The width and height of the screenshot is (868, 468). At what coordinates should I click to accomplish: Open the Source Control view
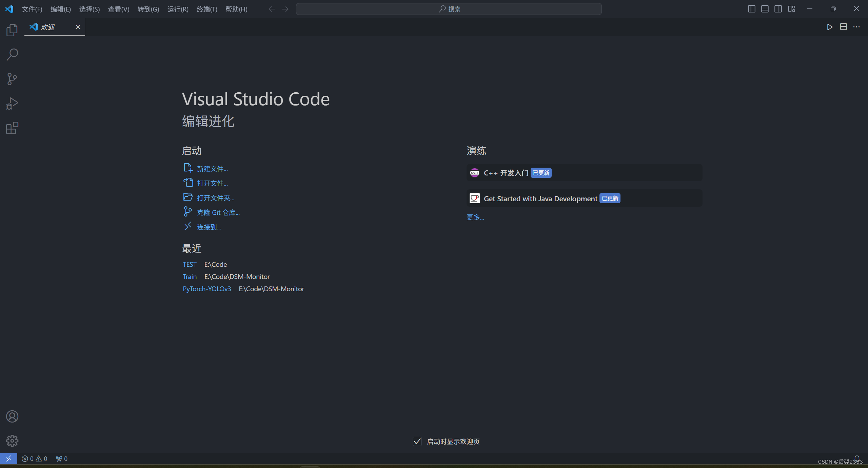coord(12,79)
